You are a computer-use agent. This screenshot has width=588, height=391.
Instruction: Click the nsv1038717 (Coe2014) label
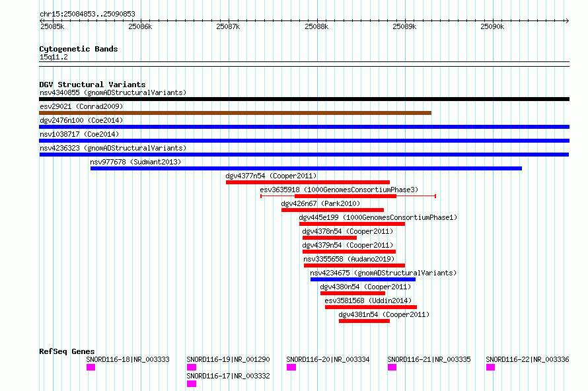click(x=79, y=134)
